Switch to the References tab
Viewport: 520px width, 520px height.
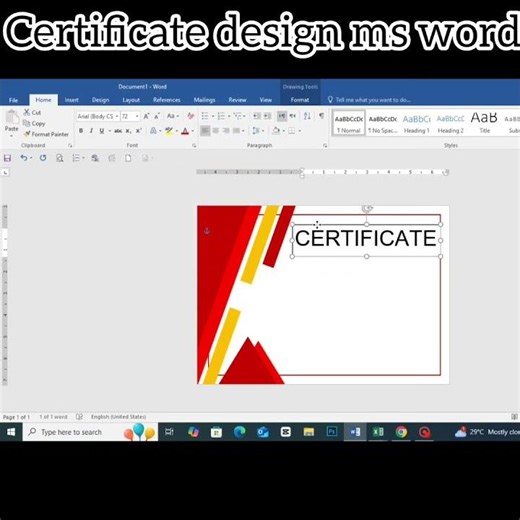coord(167,100)
